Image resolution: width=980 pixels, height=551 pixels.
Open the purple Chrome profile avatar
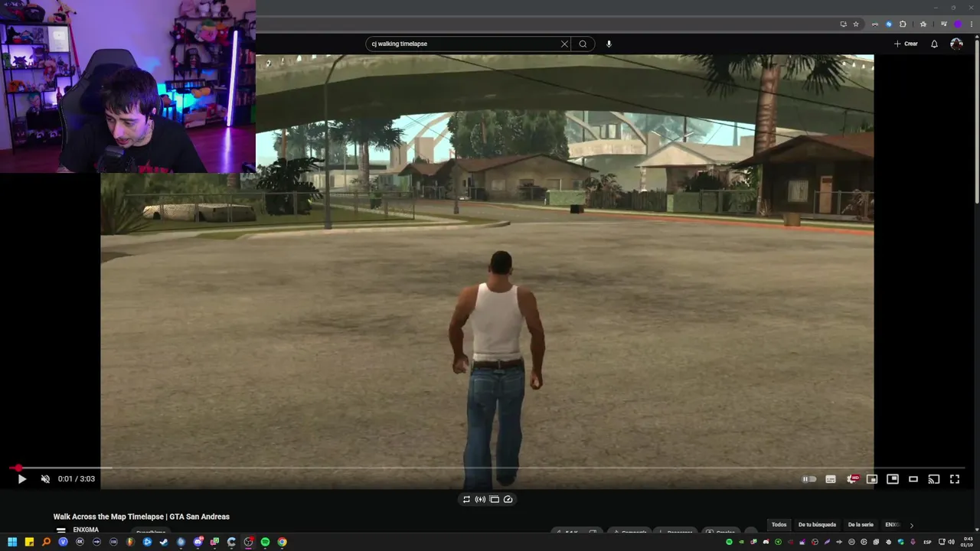point(958,24)
